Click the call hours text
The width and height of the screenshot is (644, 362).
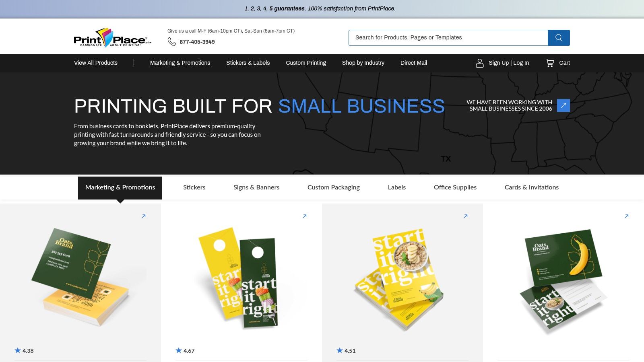[x=231, y=31]
